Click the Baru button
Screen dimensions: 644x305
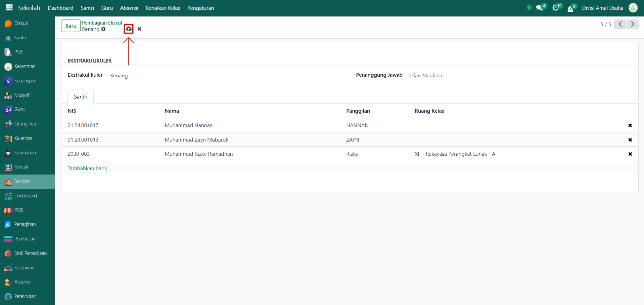(71, 26)
